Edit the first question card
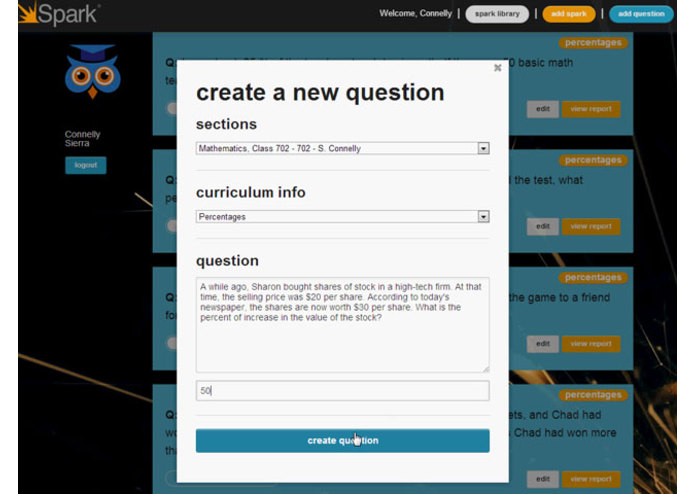The width and height of the screenshot is (695, 494). [x=543, y=109]
